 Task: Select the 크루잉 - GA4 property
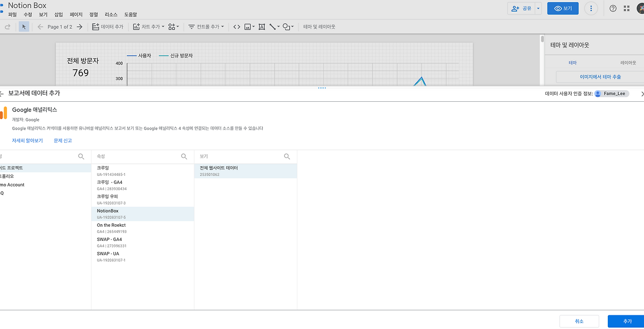(143, 185)
